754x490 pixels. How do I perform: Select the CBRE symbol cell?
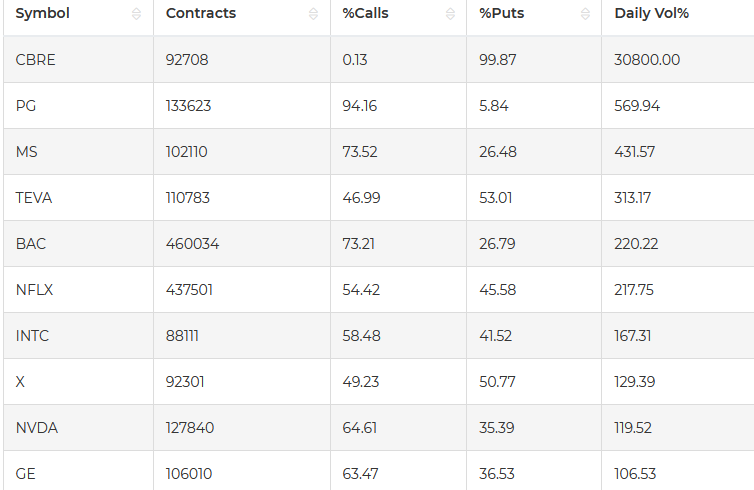[36, 60]
